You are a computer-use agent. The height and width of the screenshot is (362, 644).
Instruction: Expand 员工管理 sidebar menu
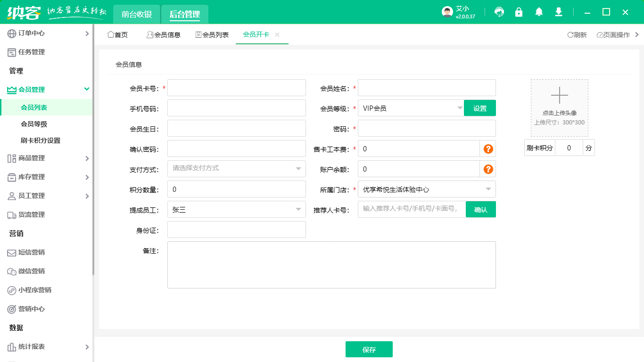[46, 196]
